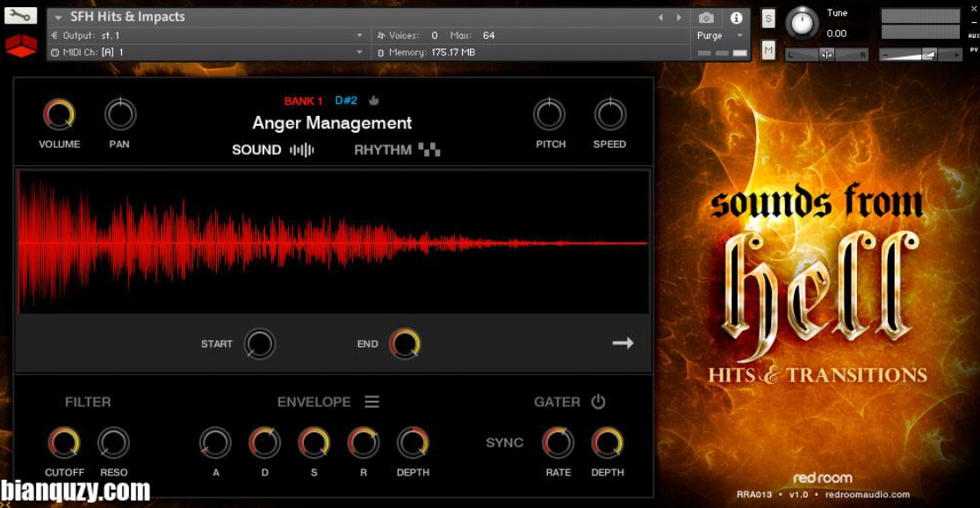Open the envelope menu lines icon
Screen dimensions: 980x508
click(372, 402)
